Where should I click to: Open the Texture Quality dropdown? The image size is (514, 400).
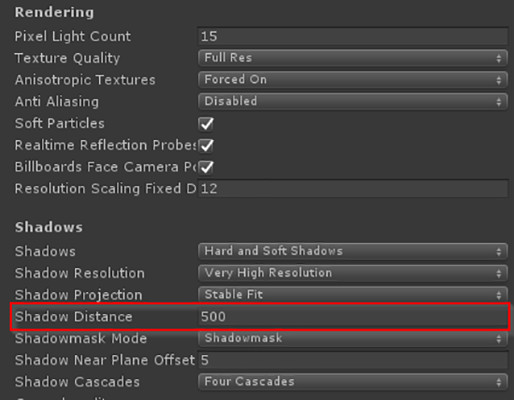click(x=353, y=58)
